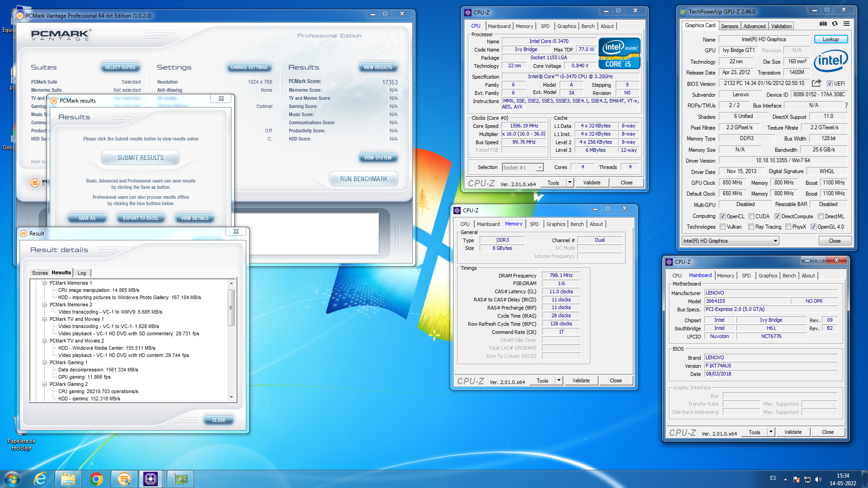
Task: Click the ES language indicator in taskbar
Action: click(773, 478)
